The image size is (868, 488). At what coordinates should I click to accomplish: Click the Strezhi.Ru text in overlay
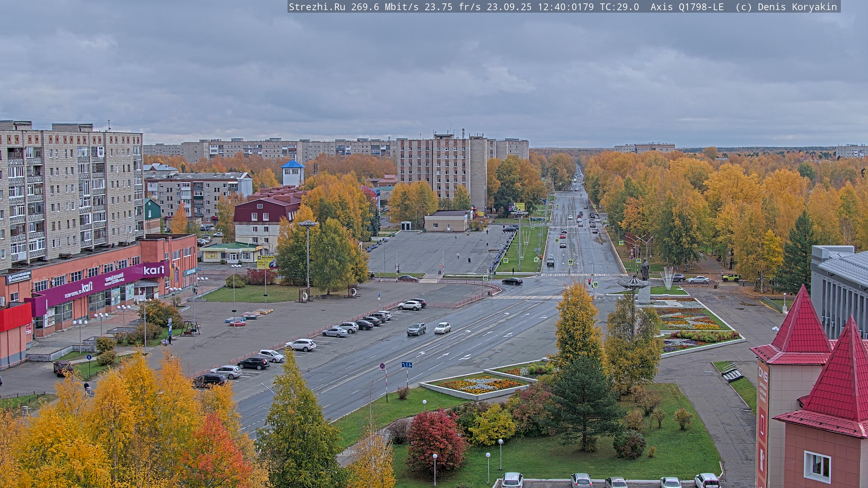pyautogui.click(x=317, y=7)
